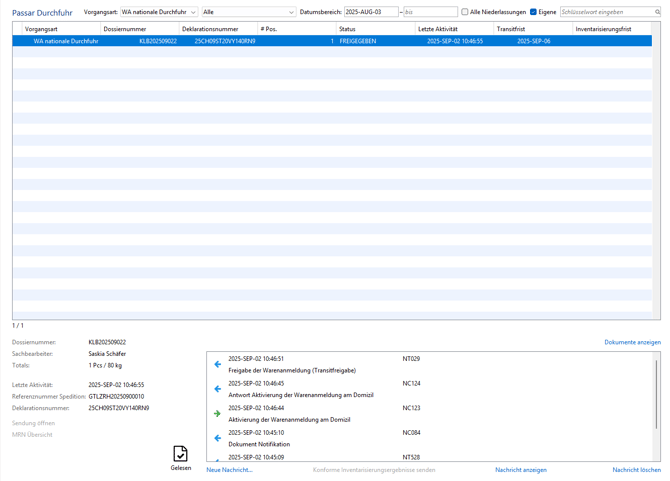Image resolution: width=670 pixels, height=481 pixels.
Task: Click message code NT029
Action: [411, 359]
